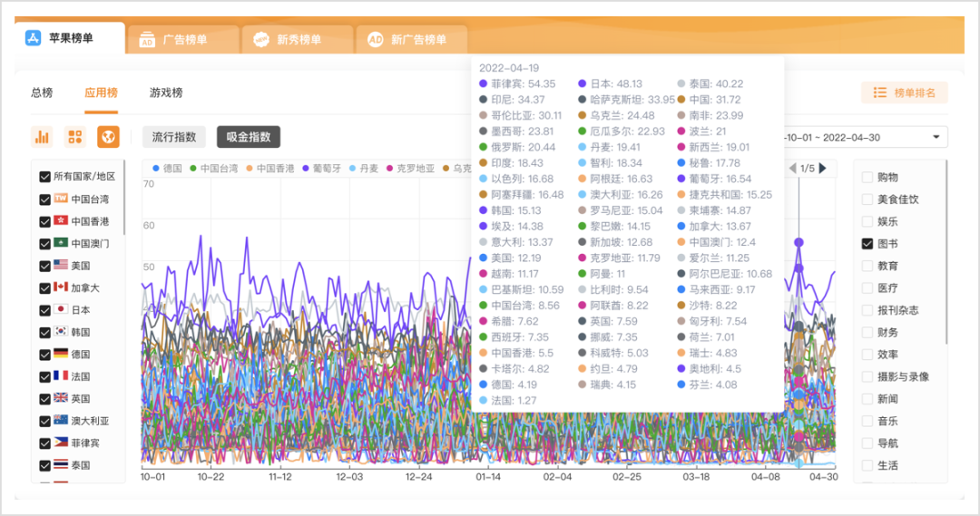The height and width of the screenshot is (516, 980).
Task: Open the date range dropdown arrow
Action: (x=936, y=138)
